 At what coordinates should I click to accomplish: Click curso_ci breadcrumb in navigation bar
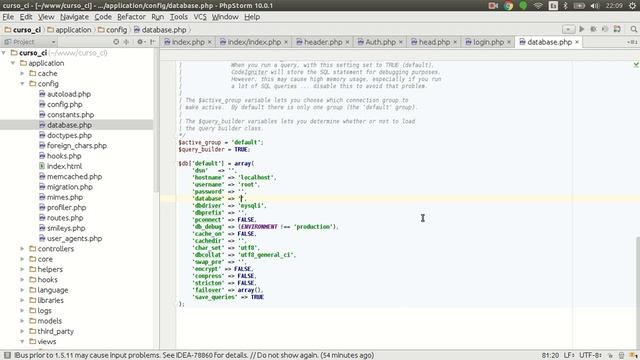pos(23,30)
